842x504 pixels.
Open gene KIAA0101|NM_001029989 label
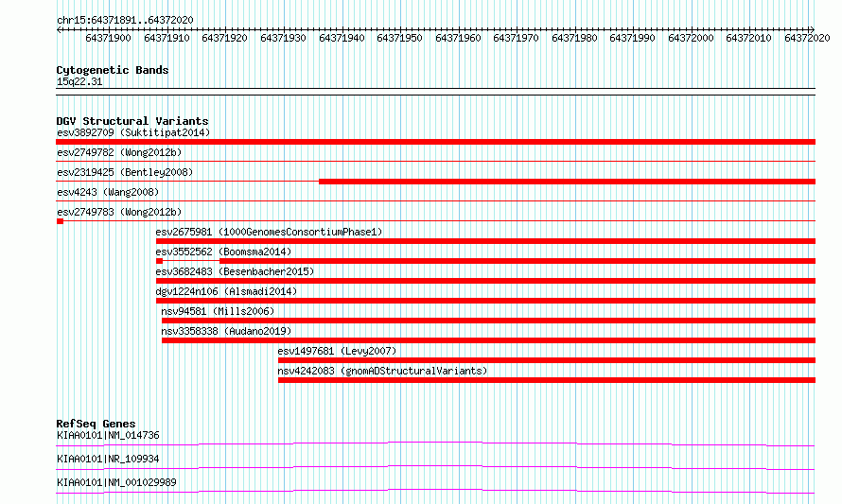116,482
